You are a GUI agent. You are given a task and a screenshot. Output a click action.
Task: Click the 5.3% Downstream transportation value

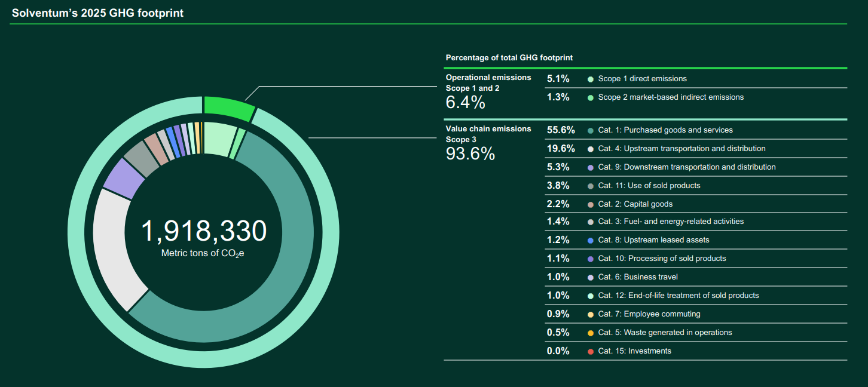point(558,167)
